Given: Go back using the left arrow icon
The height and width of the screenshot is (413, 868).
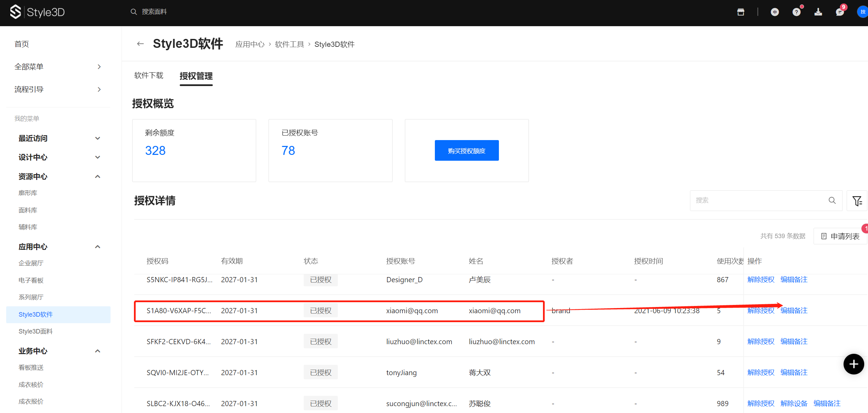Looking at the screenshot, I should (x=140, y=44).
